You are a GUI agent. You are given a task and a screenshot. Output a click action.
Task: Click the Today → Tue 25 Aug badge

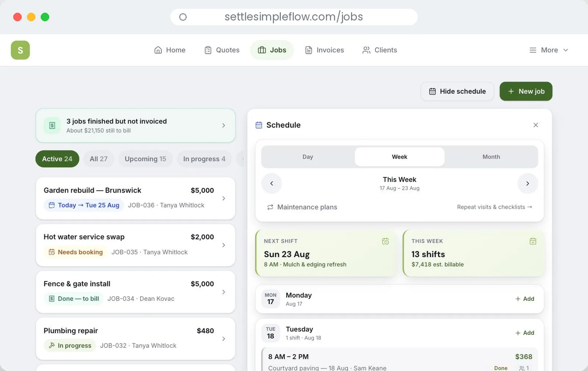[x=84, y=205]
